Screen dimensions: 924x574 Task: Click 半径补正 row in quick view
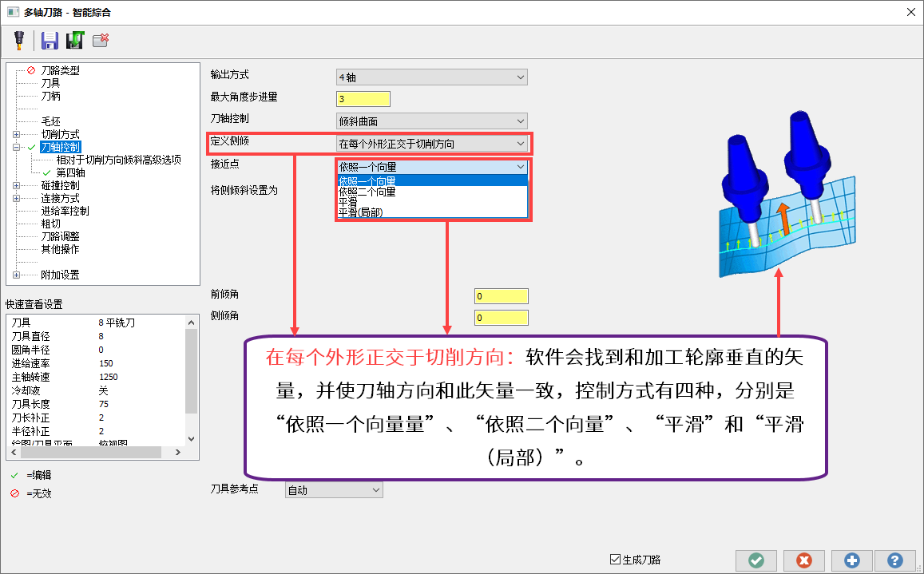pos(97,431)
